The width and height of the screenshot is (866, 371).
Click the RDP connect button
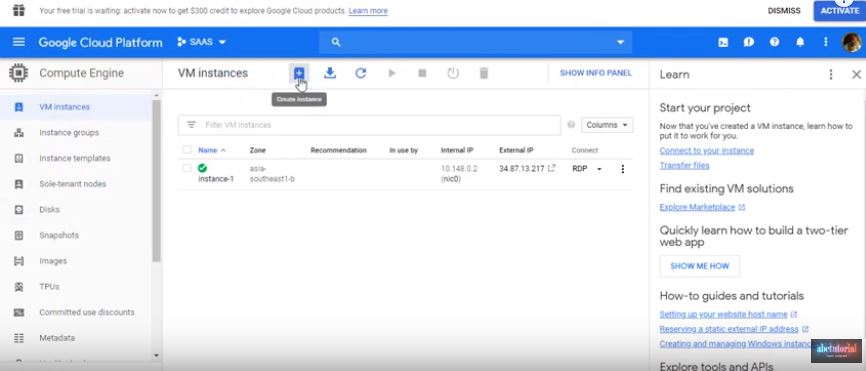coord(580,169)
